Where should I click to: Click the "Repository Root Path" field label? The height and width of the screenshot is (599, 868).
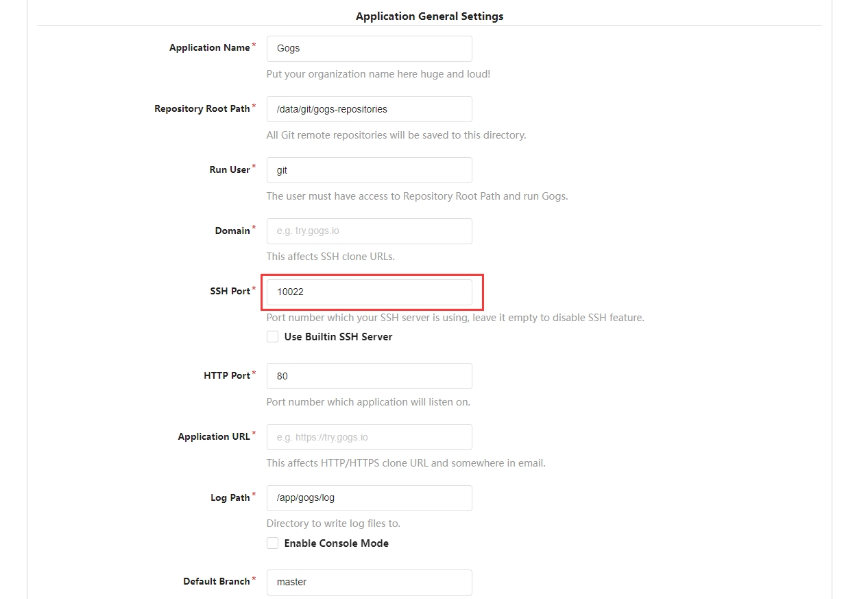click(202, 108)
